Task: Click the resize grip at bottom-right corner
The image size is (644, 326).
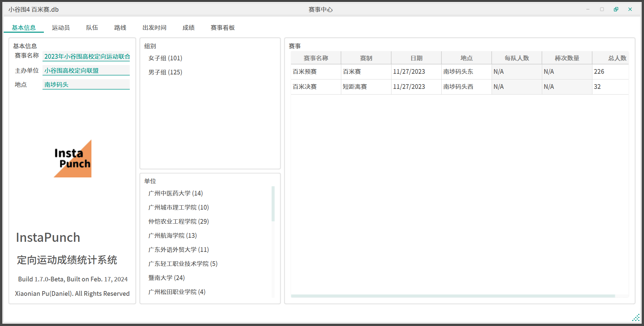Action: pyautogui.click(x=636, y=318)
